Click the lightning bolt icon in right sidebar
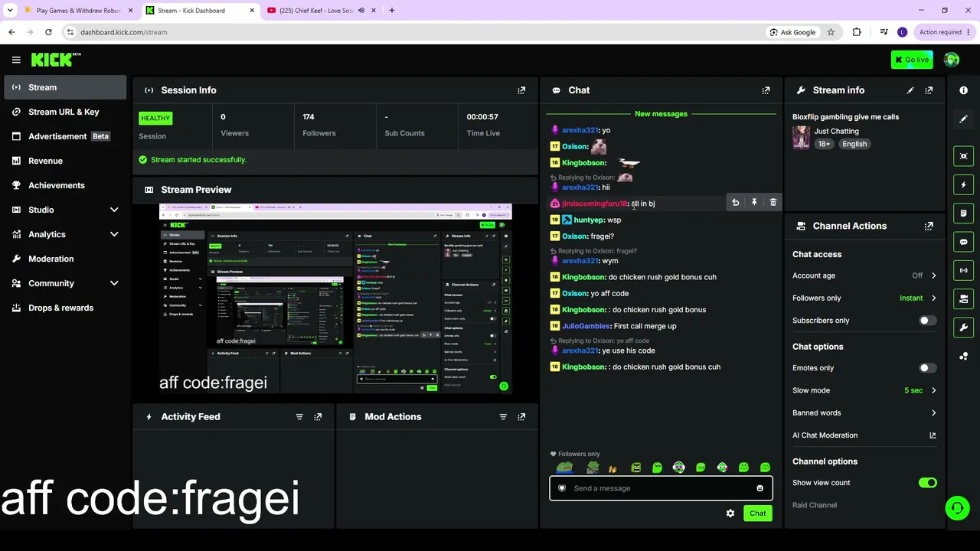The height and width of the screenshot is (551, 980). point(963,184)
